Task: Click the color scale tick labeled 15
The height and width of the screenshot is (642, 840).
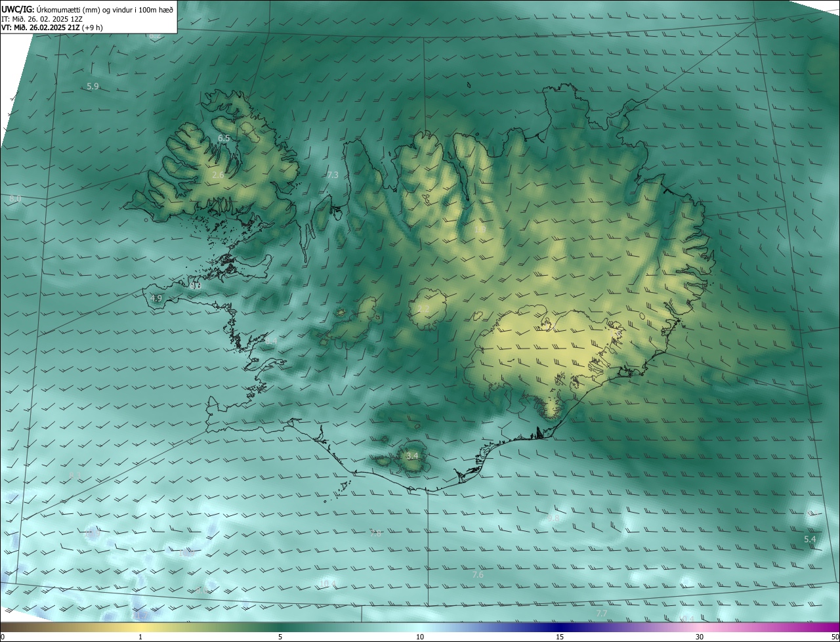Action: [560, 637]
